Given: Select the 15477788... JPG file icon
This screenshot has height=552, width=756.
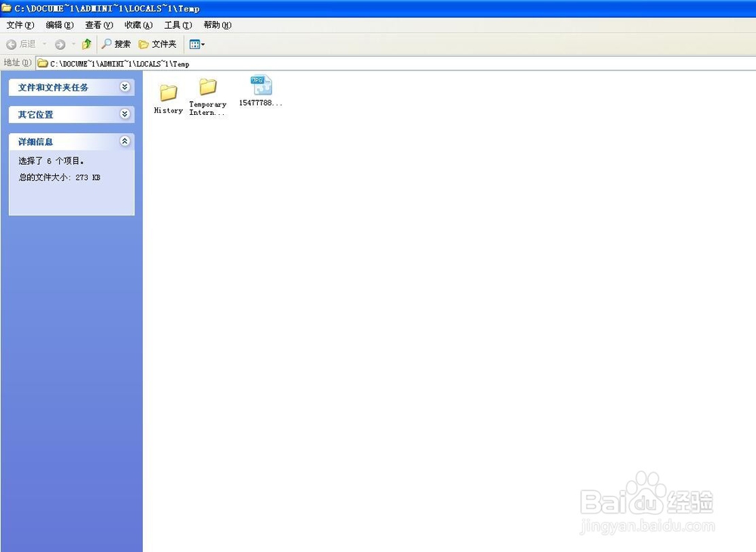Looking at the screenshot, I should click(x=261, y=85).
